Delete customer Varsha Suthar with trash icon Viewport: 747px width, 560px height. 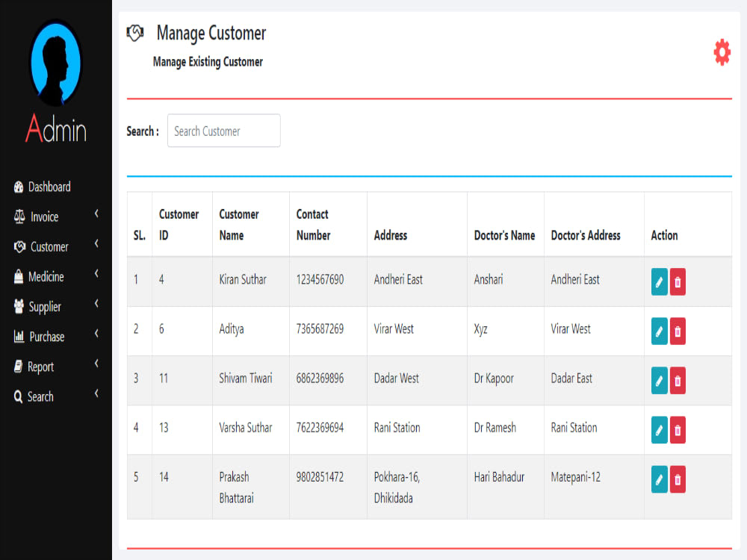point(678,430)
